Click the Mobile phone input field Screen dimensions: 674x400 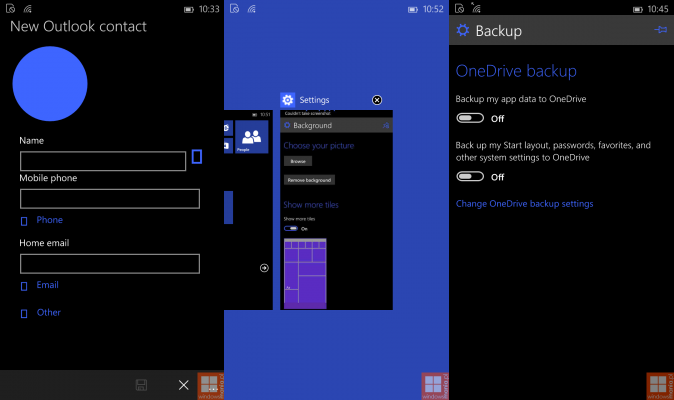coord(110,199)
